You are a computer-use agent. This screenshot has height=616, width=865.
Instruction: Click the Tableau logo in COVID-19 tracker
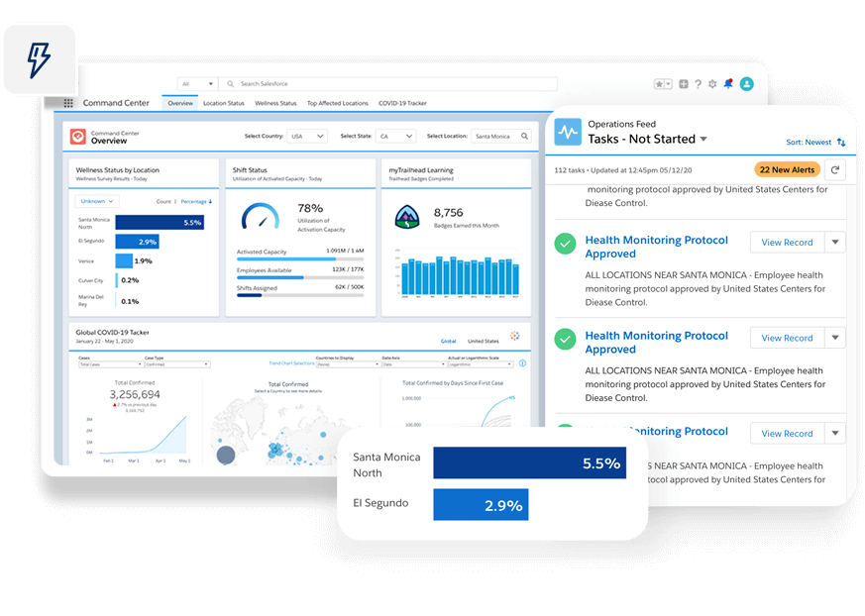click(x=514, y=336)
